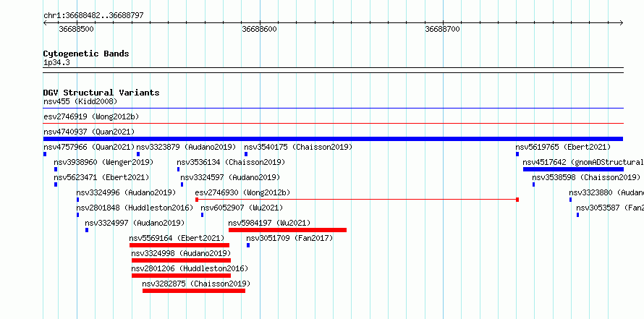The width and height of the screenshot is (644, 319).
Task: Click the nsv455 (Kidd2008) variant label
Action: pyautogui.click(x=80, y=101)
